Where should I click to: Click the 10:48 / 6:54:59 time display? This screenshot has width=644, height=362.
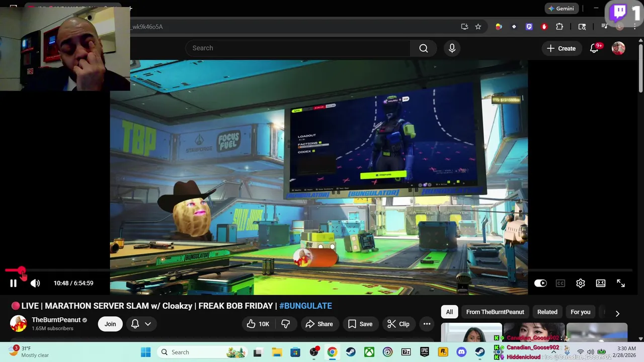click(73, 283)
